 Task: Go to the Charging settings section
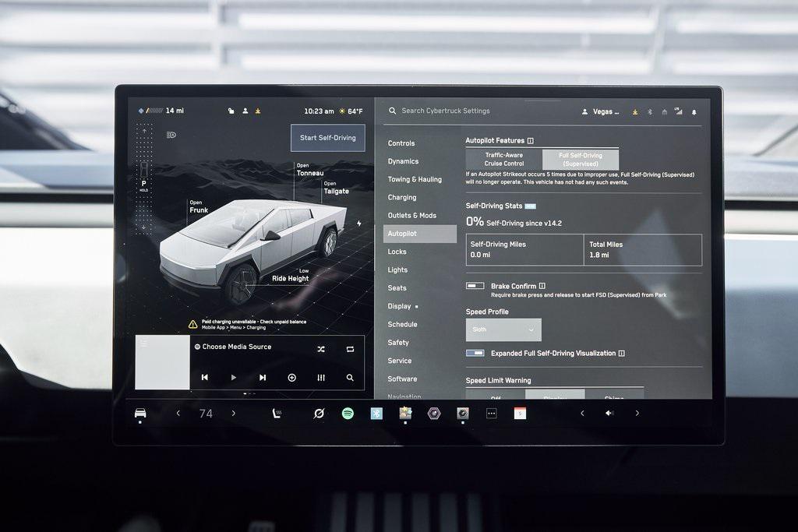tap(402, 198)
